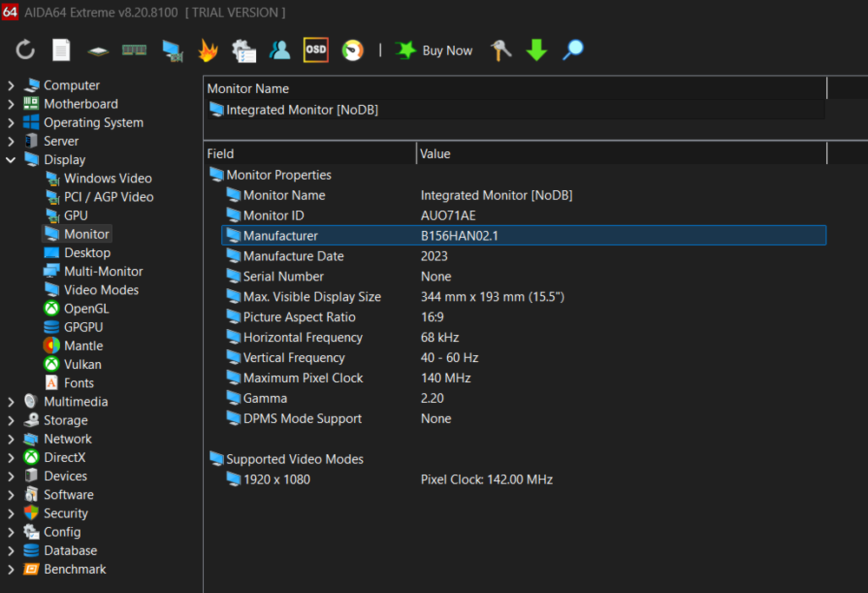Screen dimensions: 868x593
Task: Open the memory module toolbar icon
Action: click(134, 50)
